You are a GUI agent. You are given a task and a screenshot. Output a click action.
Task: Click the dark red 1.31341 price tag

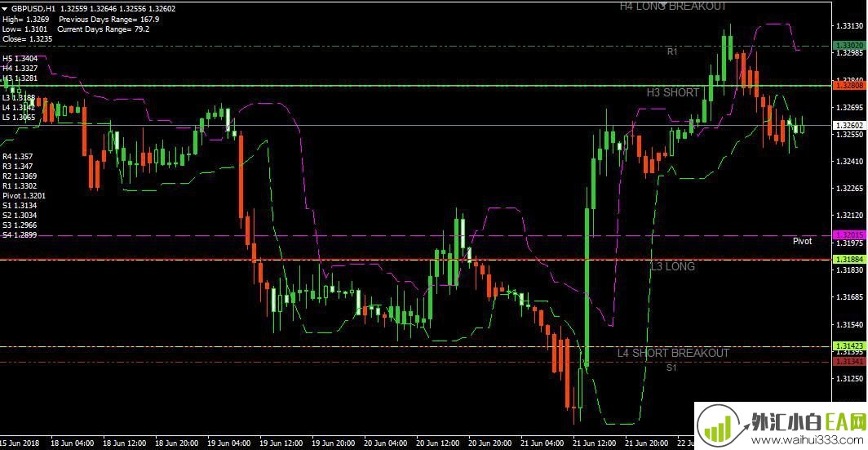tap(850, 361)
